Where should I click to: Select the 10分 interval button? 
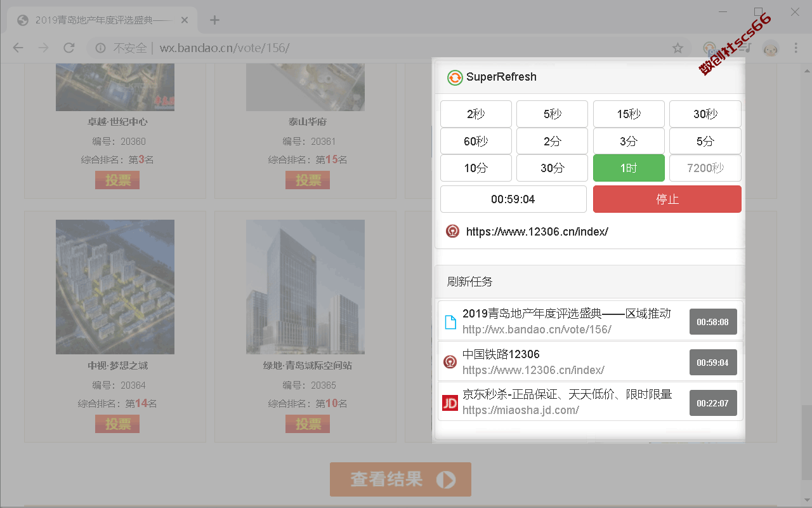pyautogui.click(x=476, y=168)
